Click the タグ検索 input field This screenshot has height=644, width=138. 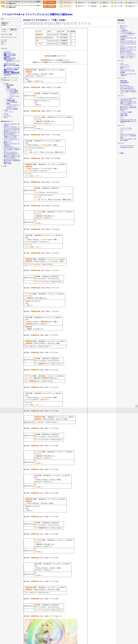11,27
